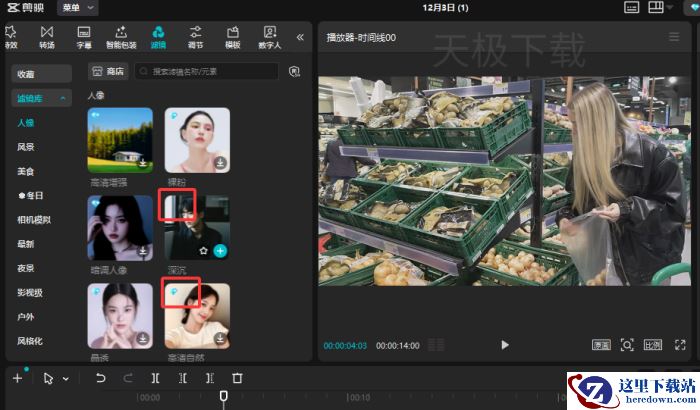Click the 原画 quality button in player
This screenshot has height=410, width=700.
click(x=601, y=345)
